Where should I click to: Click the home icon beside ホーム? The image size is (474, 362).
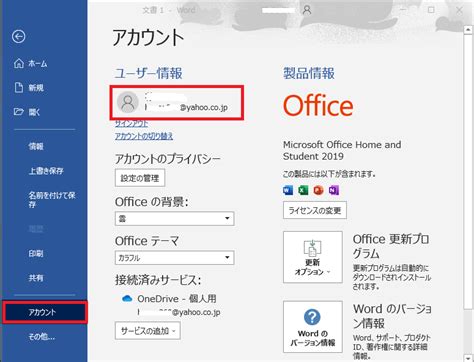tap(19, 63)
